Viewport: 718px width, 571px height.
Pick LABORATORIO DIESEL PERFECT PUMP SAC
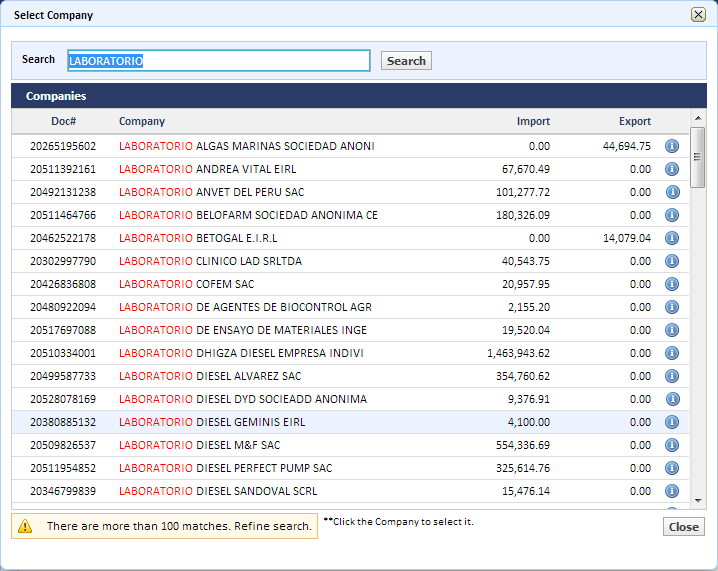226,468
